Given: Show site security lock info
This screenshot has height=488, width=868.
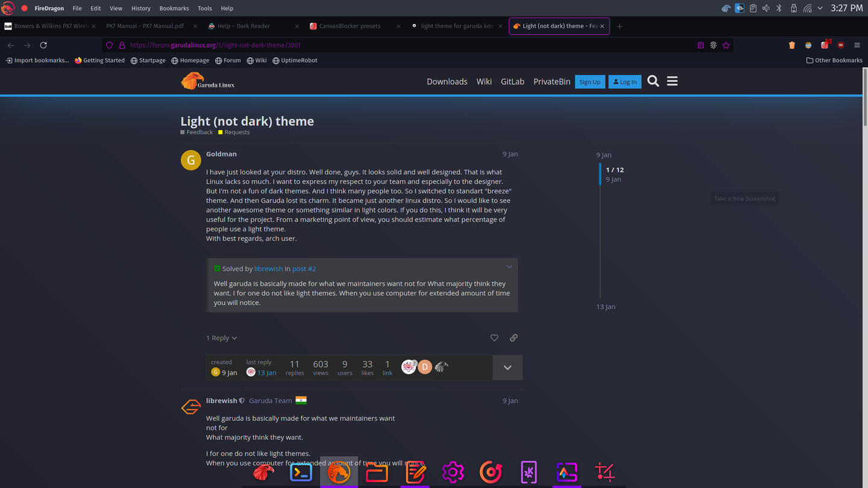Looking at the screenshot, I should (x=122, y=45).
